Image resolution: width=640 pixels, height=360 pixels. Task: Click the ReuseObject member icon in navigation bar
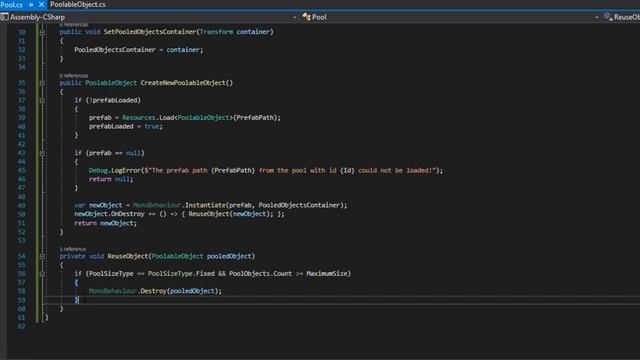(x=608, y=17)
